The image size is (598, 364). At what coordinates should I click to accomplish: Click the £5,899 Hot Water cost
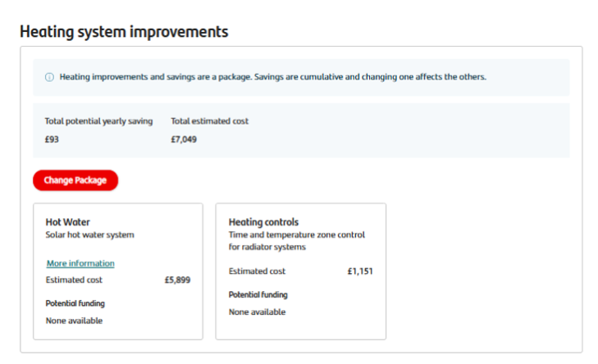tap(177, 280)
